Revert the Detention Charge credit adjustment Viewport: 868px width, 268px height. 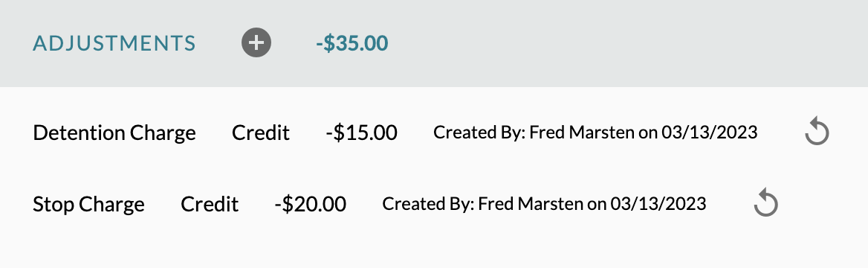817,133
